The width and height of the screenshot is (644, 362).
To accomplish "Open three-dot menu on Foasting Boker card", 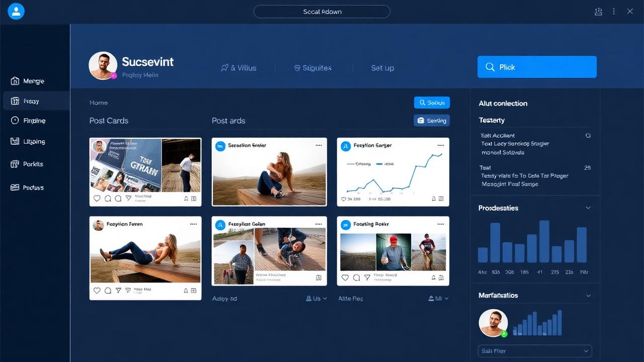I will [x=441, y=224].
